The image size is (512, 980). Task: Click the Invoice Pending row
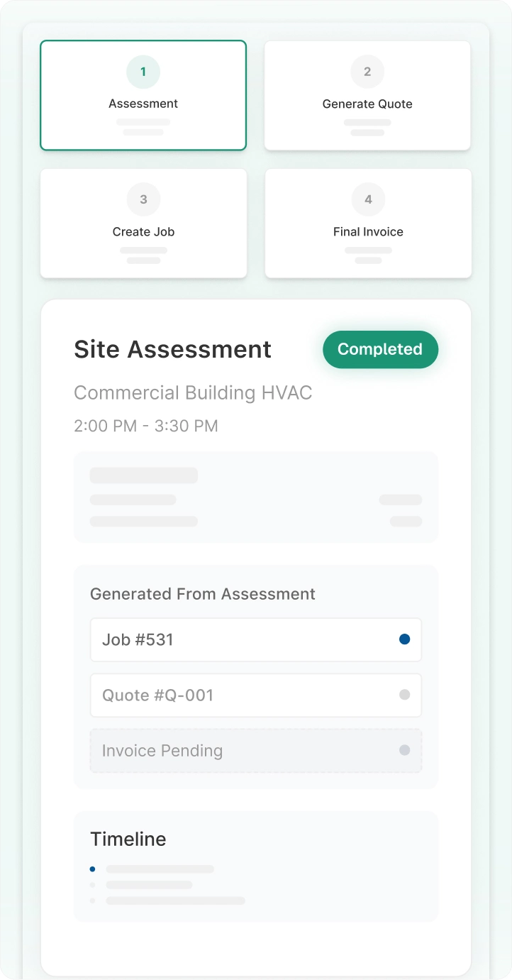click(255, 750)
